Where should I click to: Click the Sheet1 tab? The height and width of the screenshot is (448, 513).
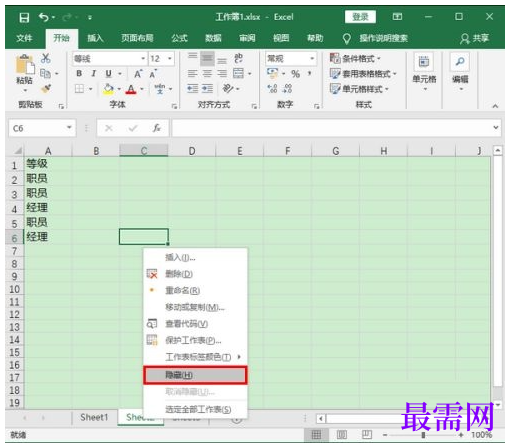[94, 417]
